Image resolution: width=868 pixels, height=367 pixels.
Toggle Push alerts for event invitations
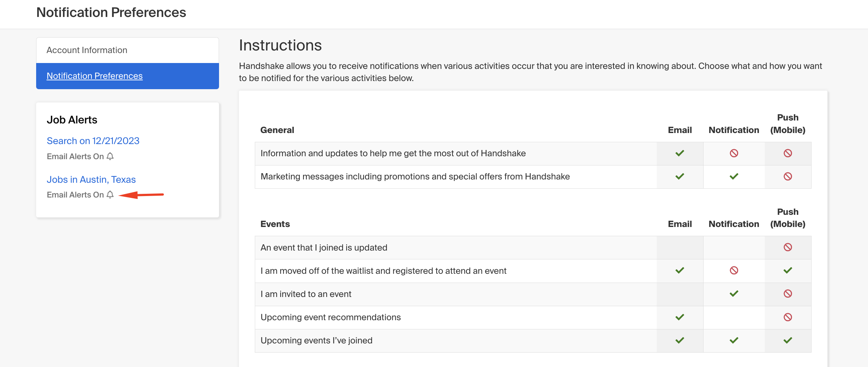788,294
